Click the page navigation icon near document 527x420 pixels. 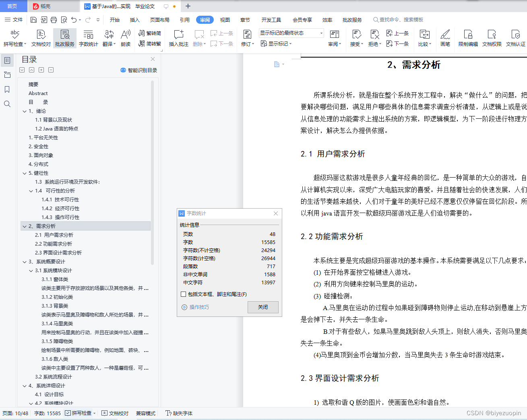click(x=279, y=64)
